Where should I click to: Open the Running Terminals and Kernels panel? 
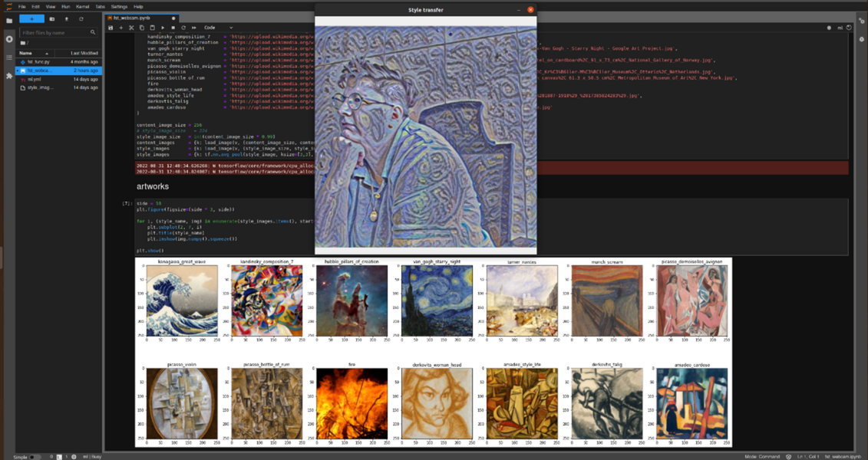click(9, 39)
